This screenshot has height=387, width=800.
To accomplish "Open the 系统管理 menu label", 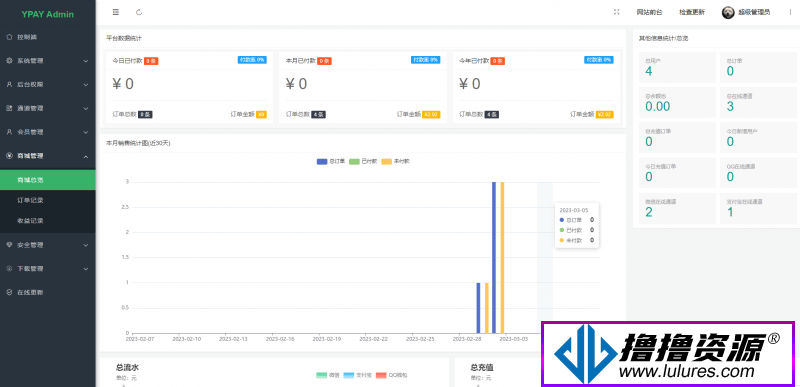I will tap(30, 61).
